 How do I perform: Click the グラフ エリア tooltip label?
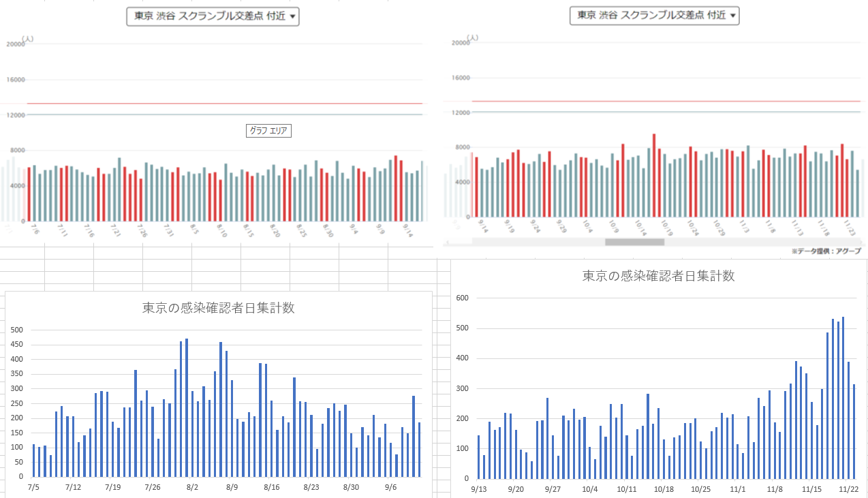(268, 131)
